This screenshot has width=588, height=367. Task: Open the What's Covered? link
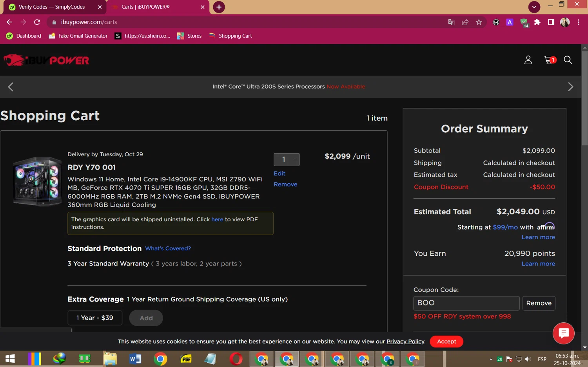pos(168,248)
